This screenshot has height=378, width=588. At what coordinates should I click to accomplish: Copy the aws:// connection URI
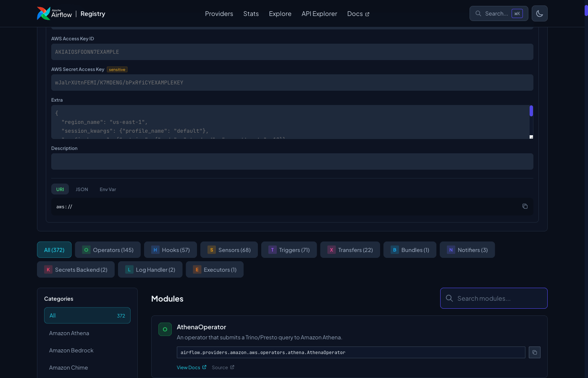[525, 206]
